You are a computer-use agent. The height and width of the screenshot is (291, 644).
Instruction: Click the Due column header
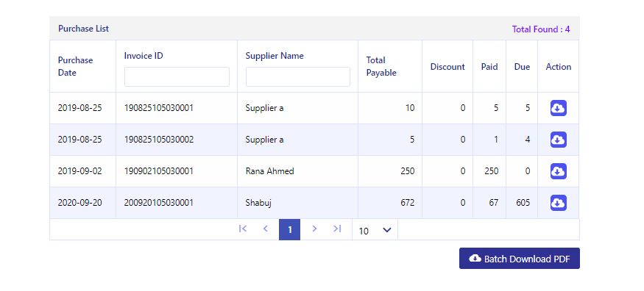tap(522, 67)
